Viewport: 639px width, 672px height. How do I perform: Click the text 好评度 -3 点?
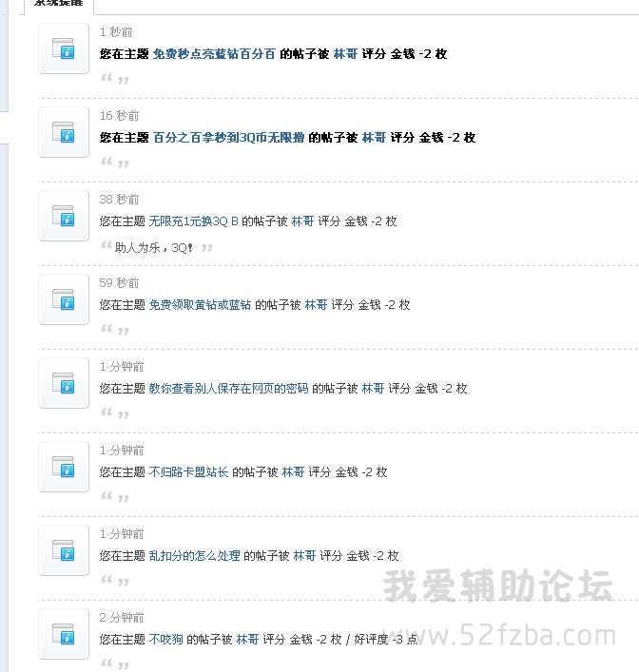coord(385,639)
